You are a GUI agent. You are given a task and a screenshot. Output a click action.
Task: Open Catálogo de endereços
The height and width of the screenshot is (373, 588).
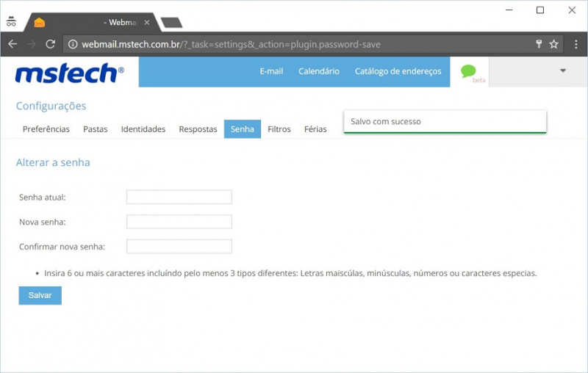tap(398, 71)
